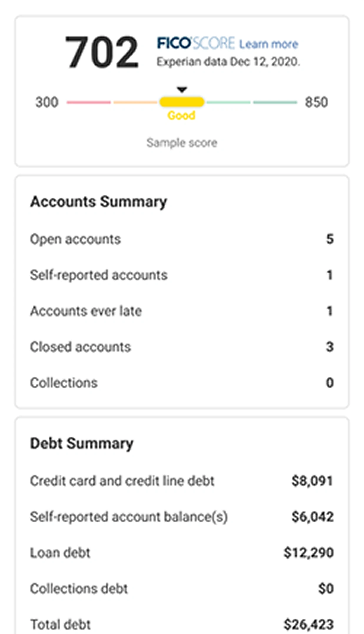Select the yellow Good score range bar
This screenshot has width=364, height=634.
182,102
